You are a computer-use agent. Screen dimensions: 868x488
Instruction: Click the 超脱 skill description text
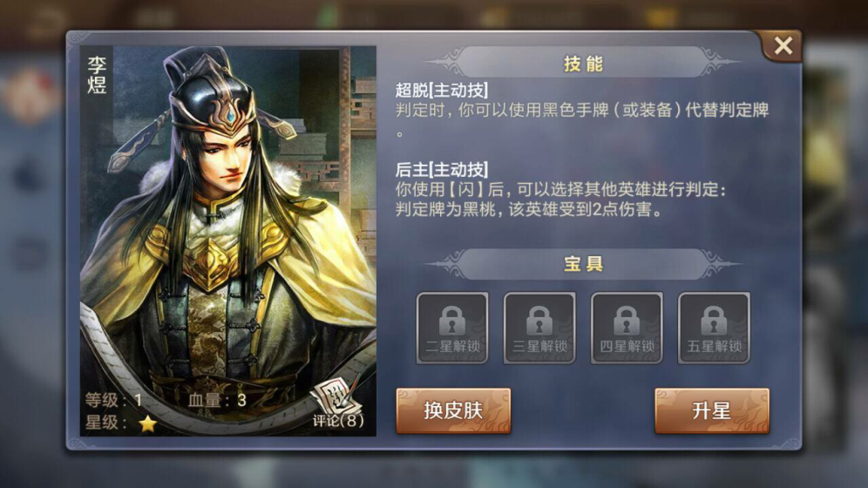point(582,118)
